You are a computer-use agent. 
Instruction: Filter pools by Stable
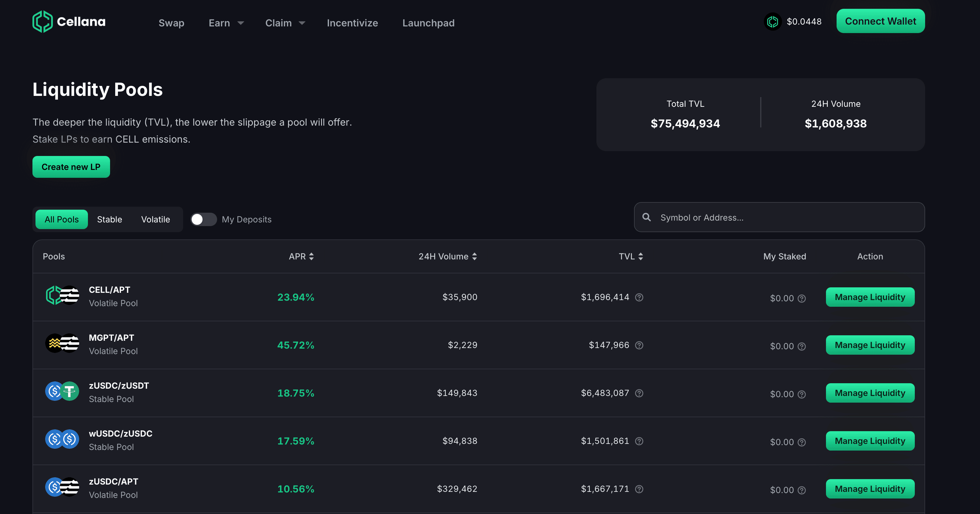click(x=109, y=219)
